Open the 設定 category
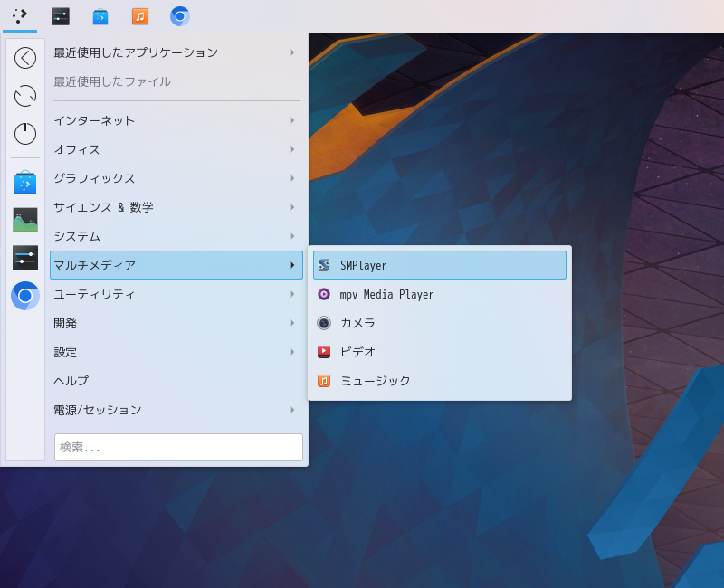The width and height of the screenshot is (724, 588). coord(176,352)
